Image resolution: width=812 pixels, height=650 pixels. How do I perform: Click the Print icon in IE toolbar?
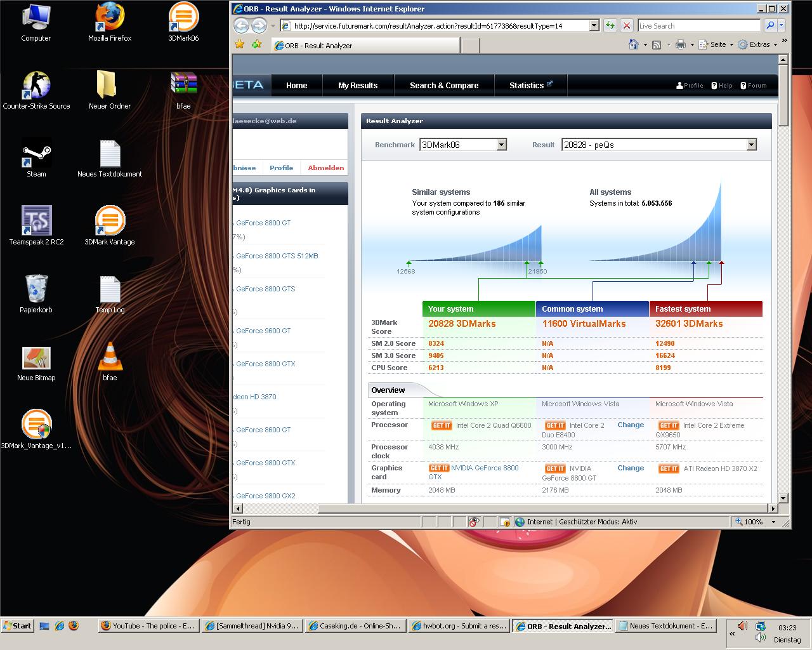tap(681, 44)
